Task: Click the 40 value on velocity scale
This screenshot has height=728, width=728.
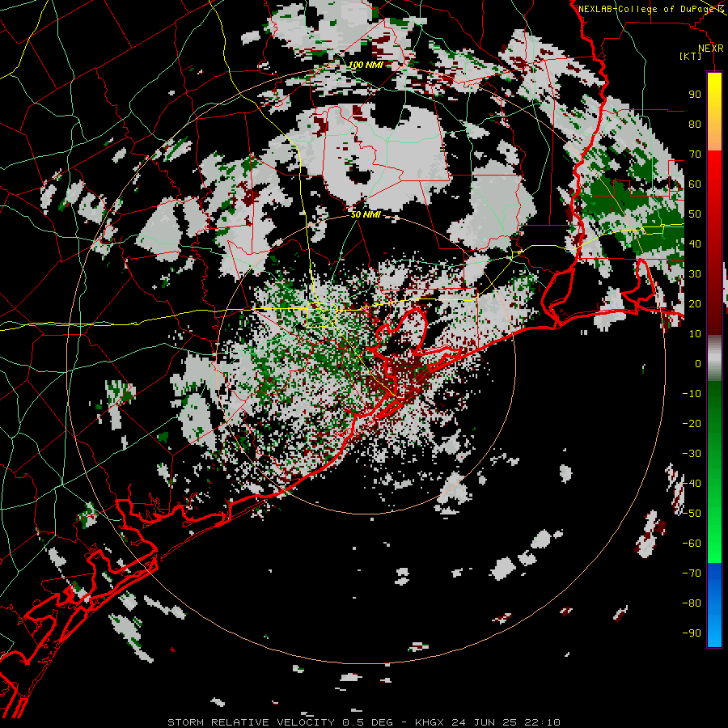Action: (695, 243)
